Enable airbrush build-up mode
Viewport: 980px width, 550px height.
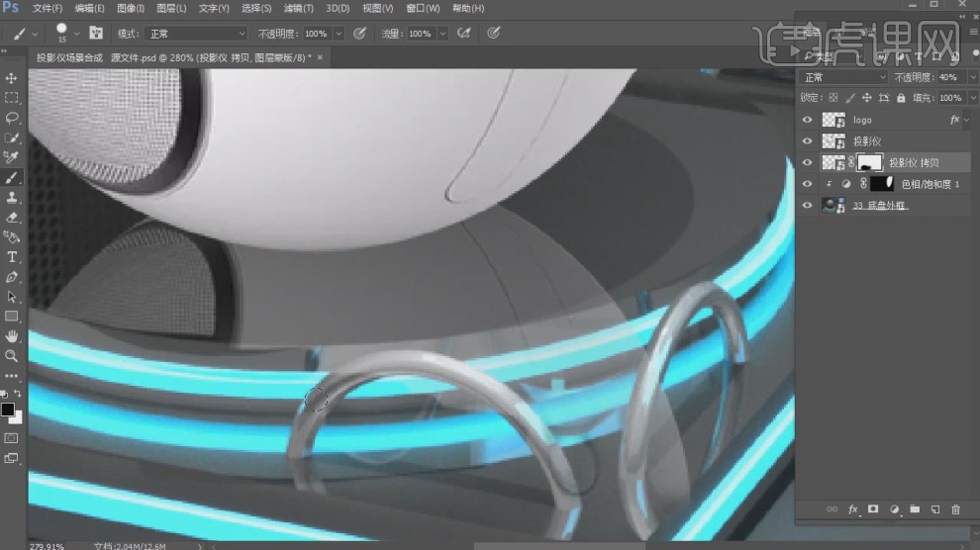(x=463, y=33)
